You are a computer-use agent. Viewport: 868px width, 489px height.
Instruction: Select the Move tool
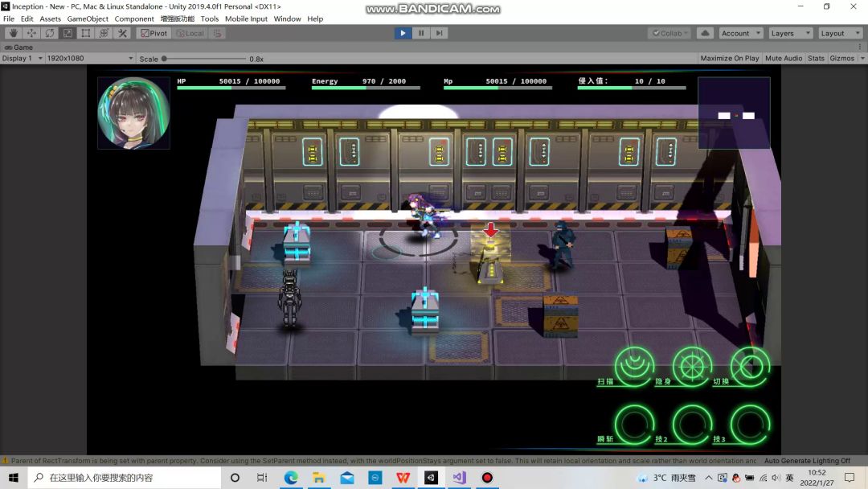pyautogui.click(x=31, y=33)
